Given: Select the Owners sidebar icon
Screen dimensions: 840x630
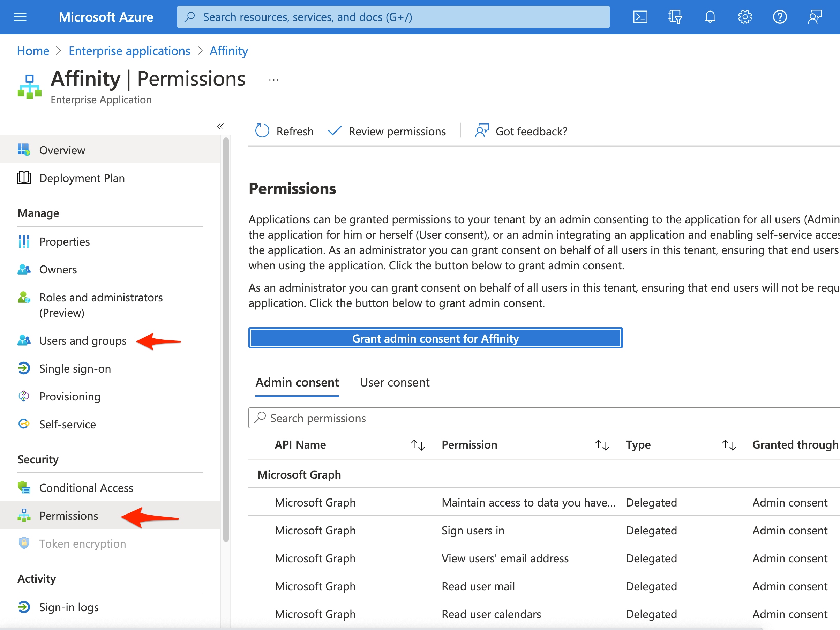Looking at the screenshot, I should coord(23,269).
